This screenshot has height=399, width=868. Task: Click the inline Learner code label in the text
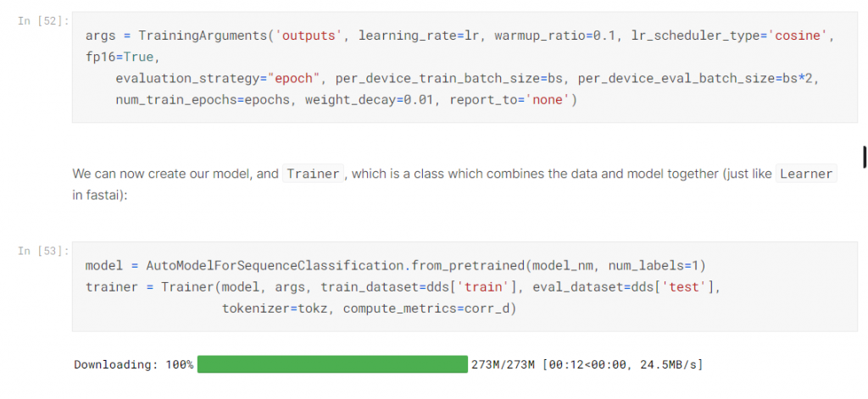pyautogui.click(x=806, y=174)
